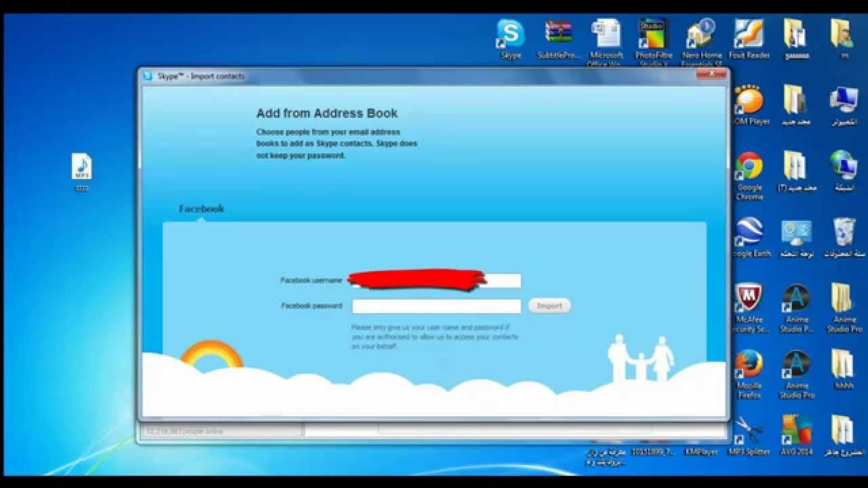The image size is (868, 488).
Task: Select the مجلد جديد (3) folder
Action: [x=795, y=171]
